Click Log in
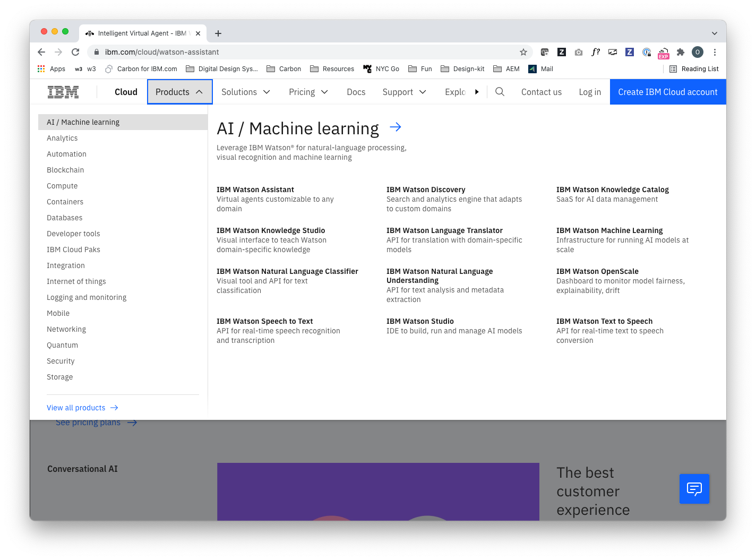The image size is (756, 560). (x=590, y=92)
